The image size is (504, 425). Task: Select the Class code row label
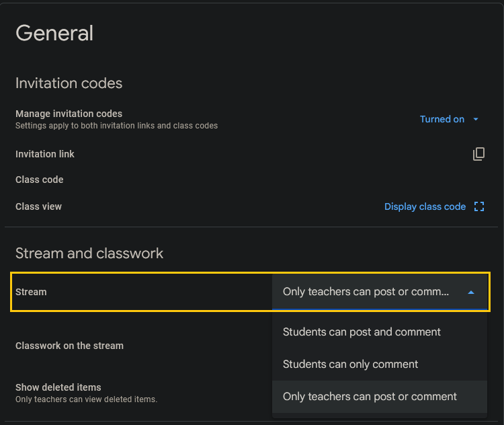(x=39, y=180)
